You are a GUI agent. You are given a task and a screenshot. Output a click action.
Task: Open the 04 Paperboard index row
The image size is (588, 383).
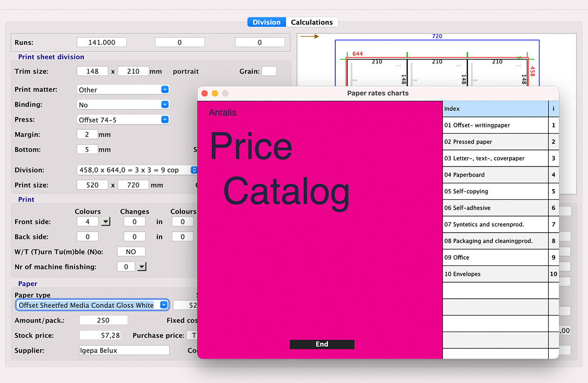tap(495, 175)
